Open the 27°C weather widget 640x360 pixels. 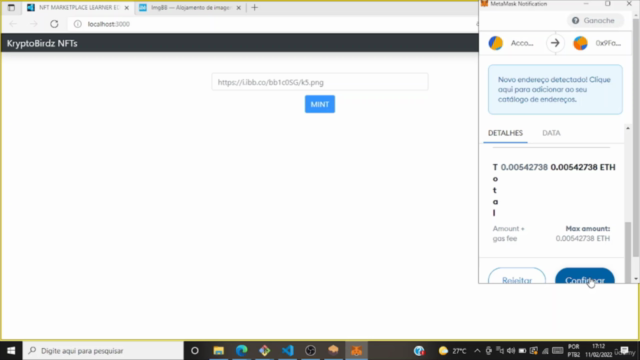tap(452, 351)
